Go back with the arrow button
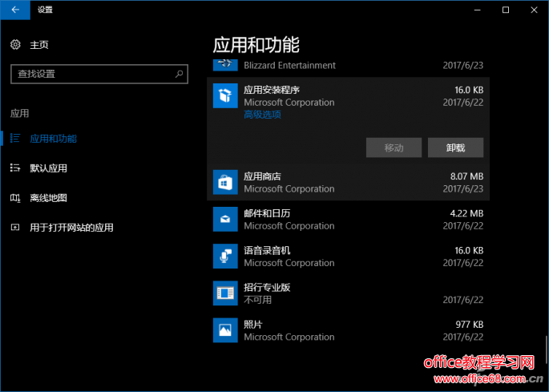Image resolution: width=549 pixels, height=392 pixels. pos(15,10)
